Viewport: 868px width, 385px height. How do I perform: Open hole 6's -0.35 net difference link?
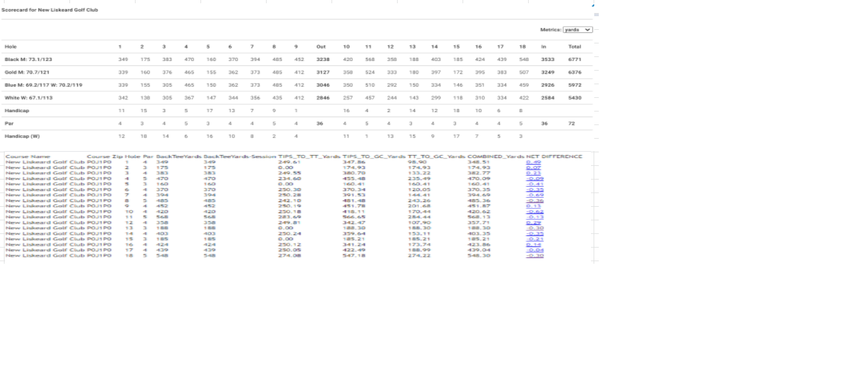pyautogui.click(x=535, y=190)
